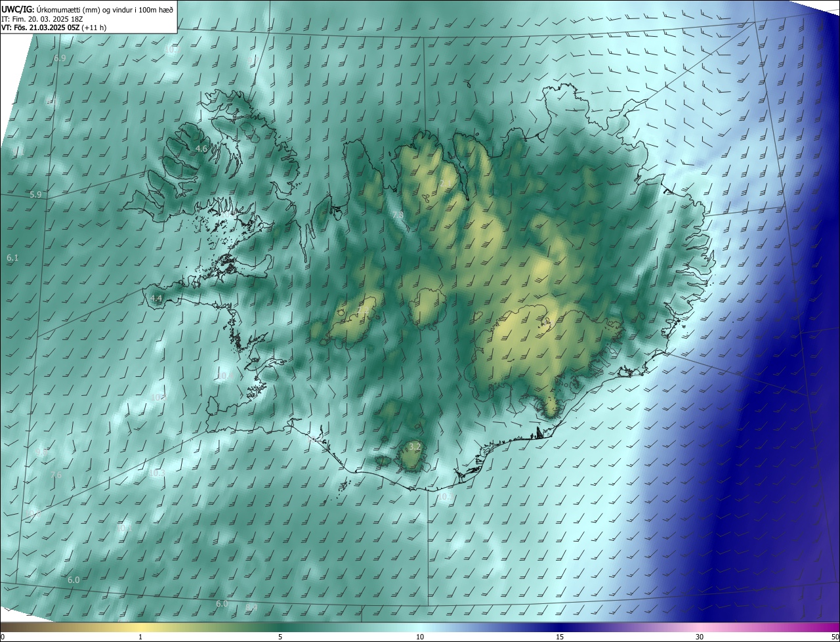Click the 'IT: Fim. 20. 03. 2025 18Z' line

(x=43, y=19)
